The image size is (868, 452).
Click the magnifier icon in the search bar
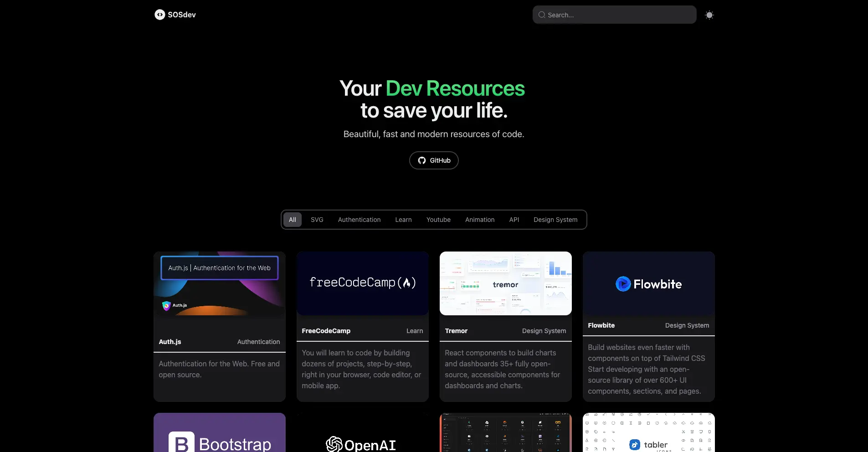tap(541, 15)
